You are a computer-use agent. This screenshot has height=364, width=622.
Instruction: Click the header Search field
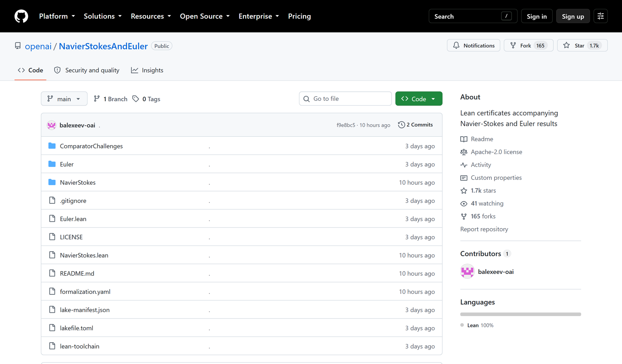click(x=473, y=16)
